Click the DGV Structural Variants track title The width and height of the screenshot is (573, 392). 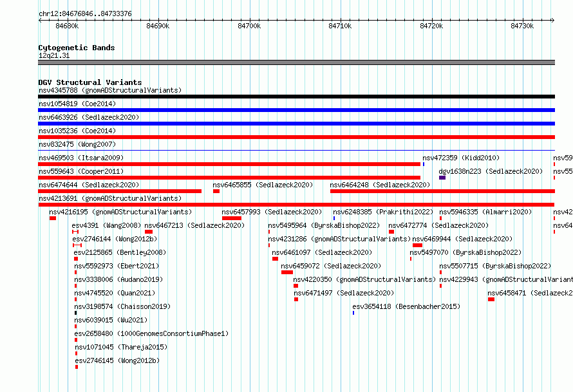click(90, 82)
